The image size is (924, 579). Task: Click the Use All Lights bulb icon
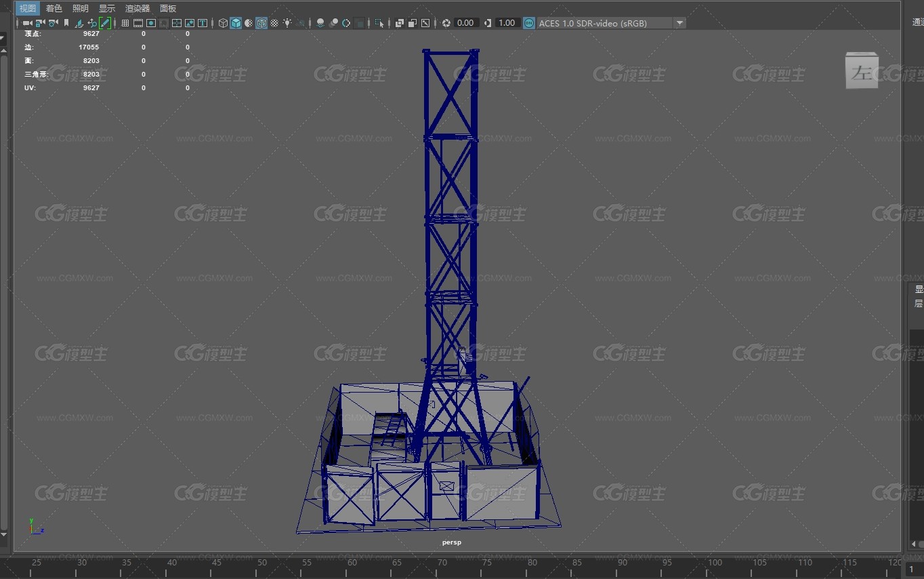pos(287,23)
